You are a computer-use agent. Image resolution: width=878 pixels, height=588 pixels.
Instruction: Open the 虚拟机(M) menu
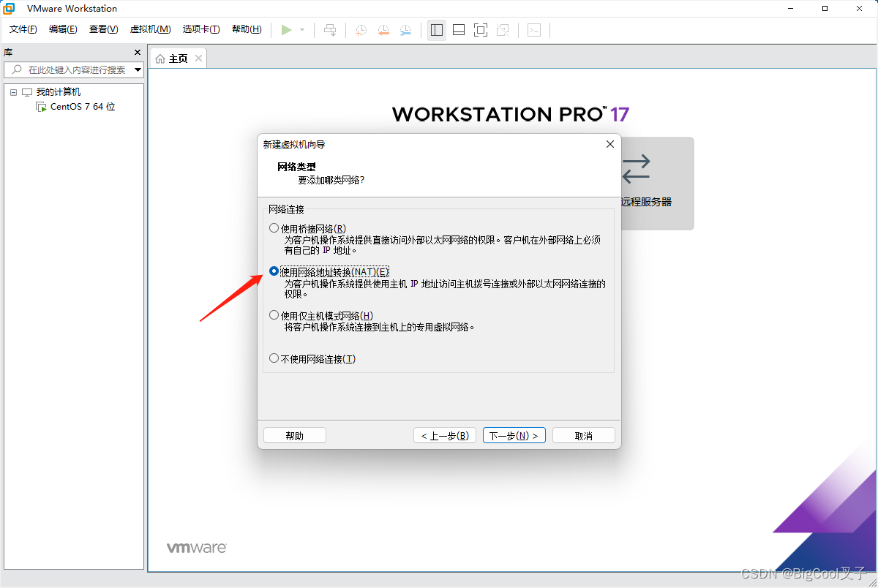pos(150,29)
